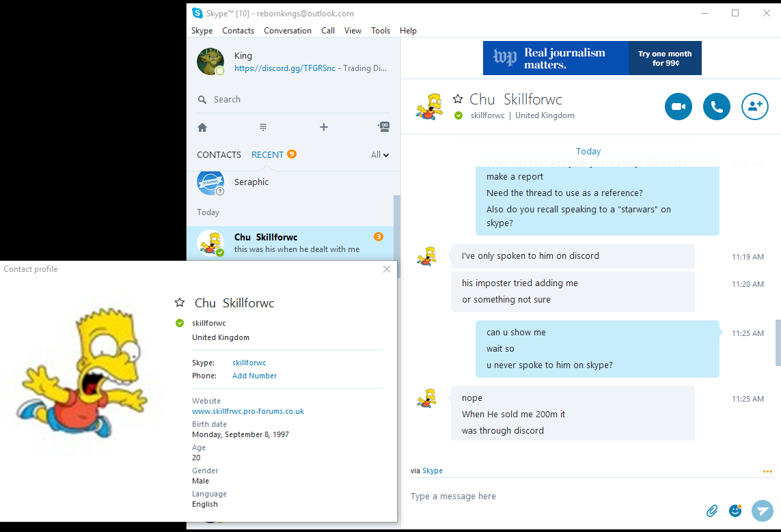
Task: Open the Contacts menu
Action: 238,30
